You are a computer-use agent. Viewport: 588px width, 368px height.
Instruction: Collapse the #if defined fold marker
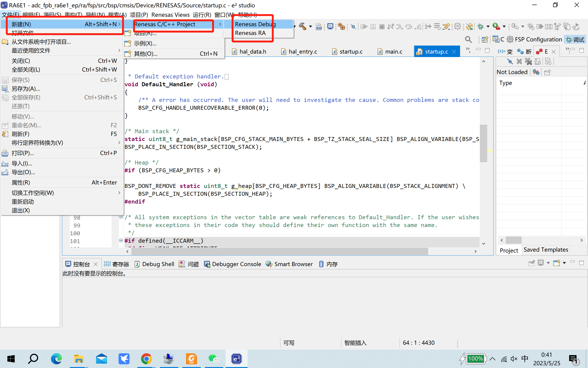(x=121, y=241)
